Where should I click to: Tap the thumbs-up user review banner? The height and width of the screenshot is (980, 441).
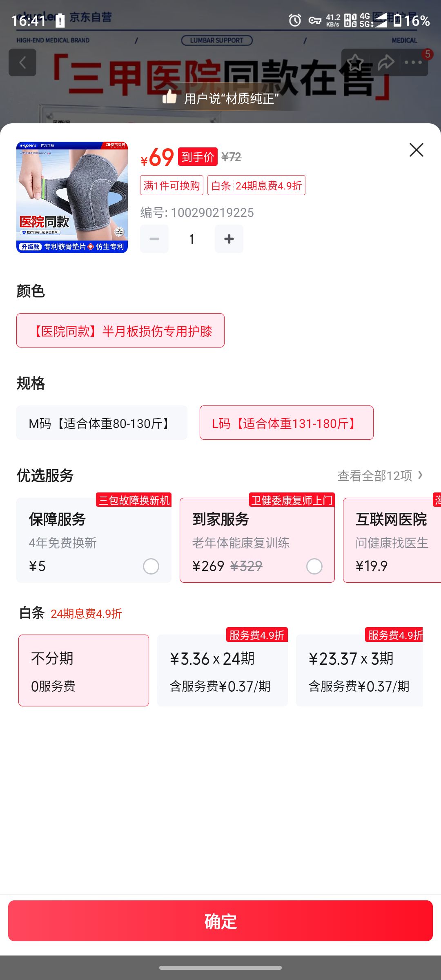click(x=221, y=98)
